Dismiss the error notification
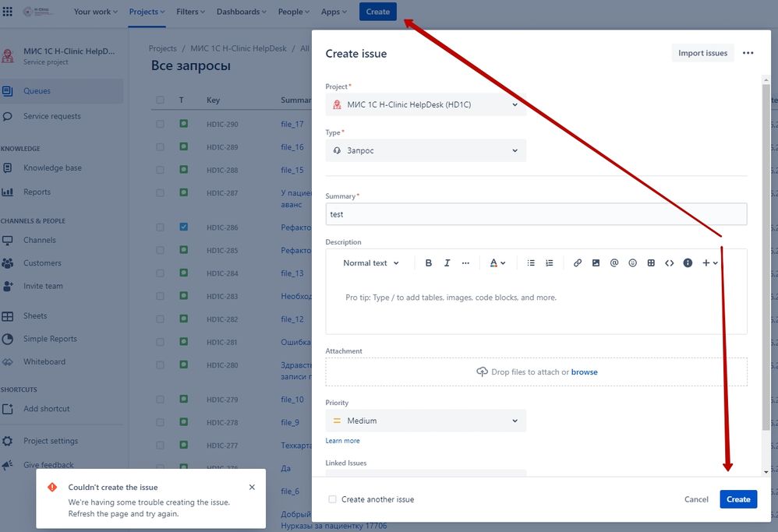778x532 pixels. pos(252,487)
